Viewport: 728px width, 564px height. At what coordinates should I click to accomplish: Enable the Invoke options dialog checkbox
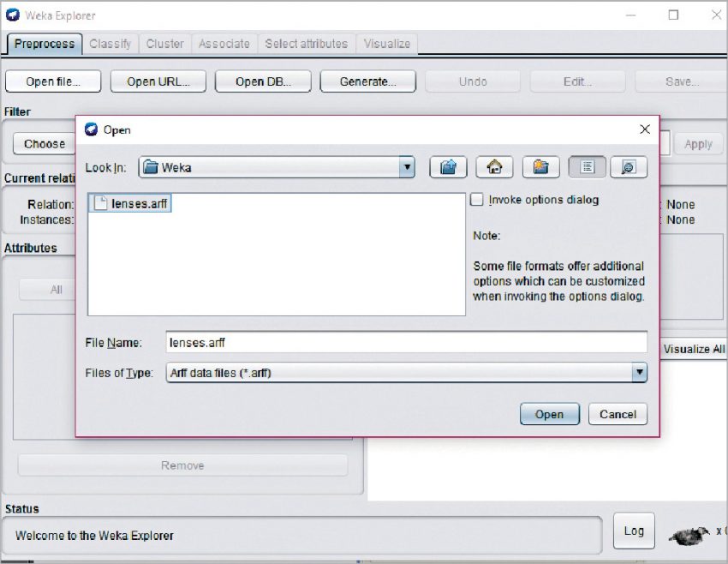coord(476,199)
